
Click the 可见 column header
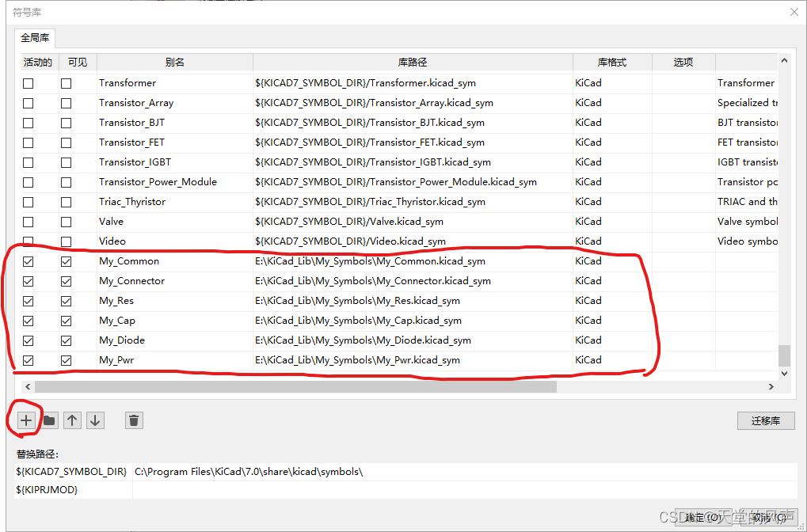[78, 63]
